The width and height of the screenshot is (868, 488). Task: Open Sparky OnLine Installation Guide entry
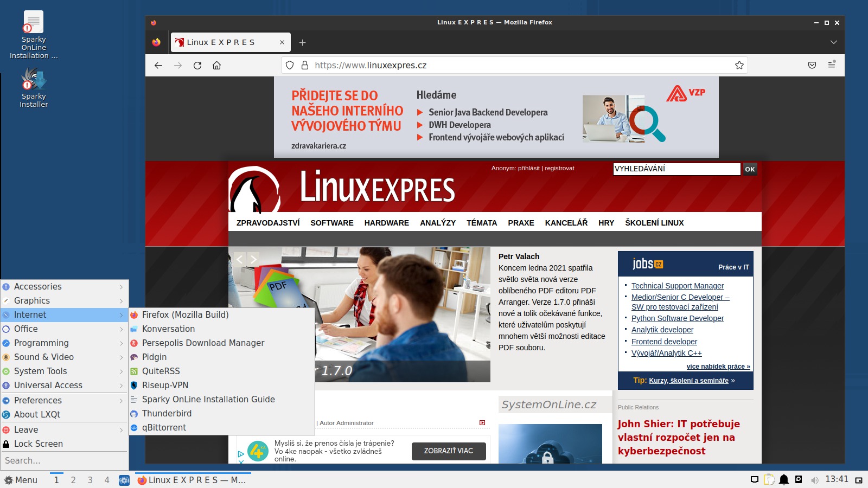pos(221,399)
